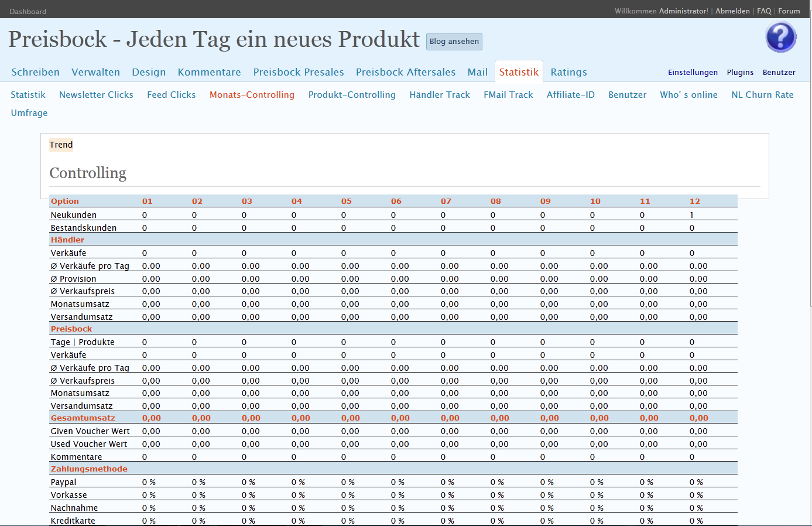Image resolution: width=812 pixels, height=526 pixels.
Task: Open the Umfrage submenu item
Action: tap(29, 113)
